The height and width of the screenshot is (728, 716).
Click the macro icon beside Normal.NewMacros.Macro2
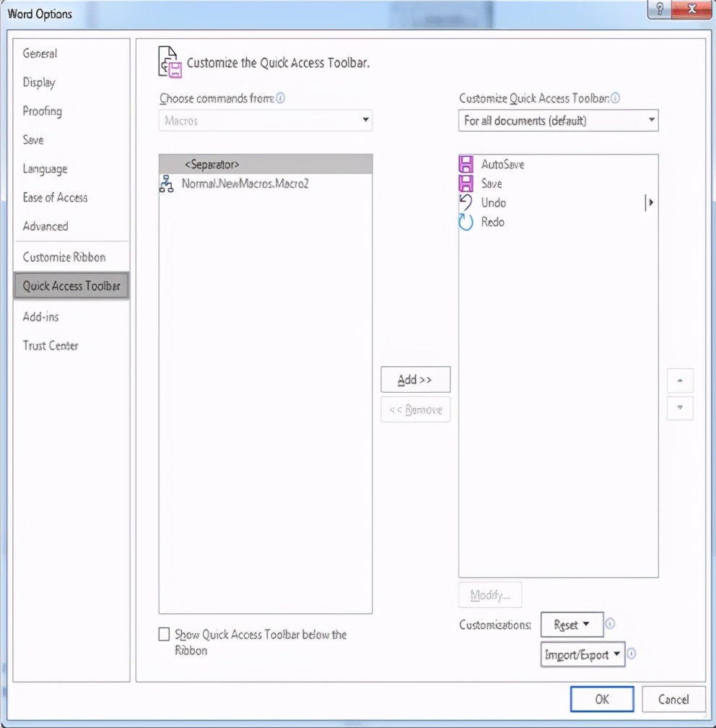(167, 184)
